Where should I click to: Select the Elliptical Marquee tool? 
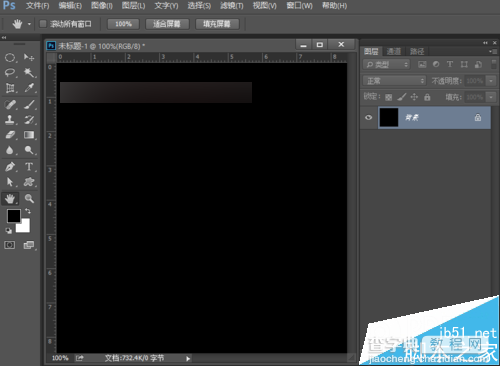tap(10, 58)
